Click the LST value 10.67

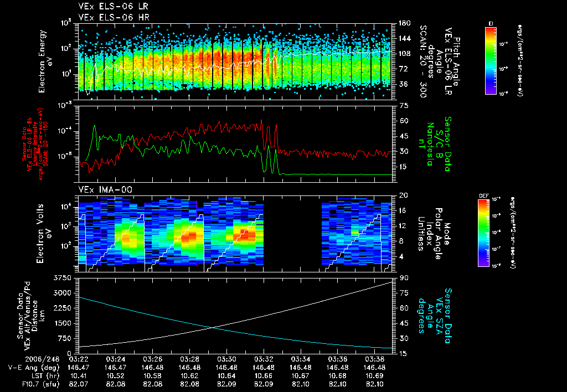pos(301,376)
